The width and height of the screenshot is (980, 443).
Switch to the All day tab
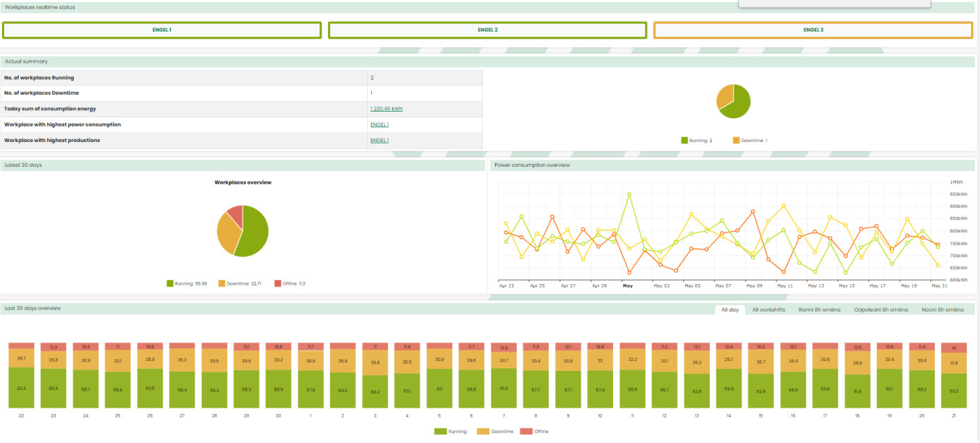730,309
